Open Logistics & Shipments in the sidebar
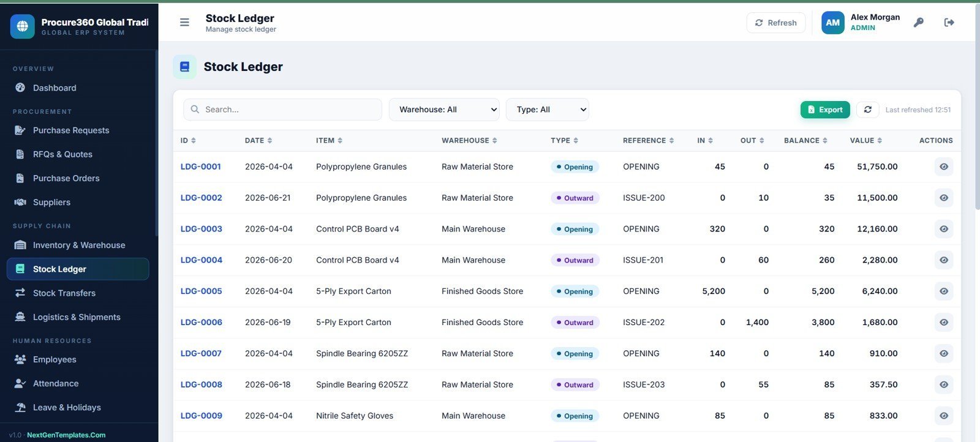Viewport: 980px width, 442px height. 78,317
